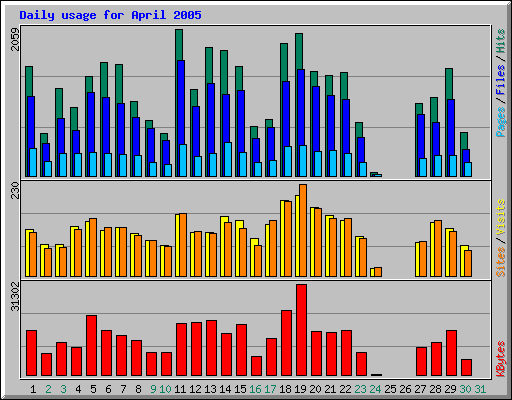Image resolution: width=512 pixels, height=400 pixels.
Task: Click day 9 on the x-axis
Action: (x=153, y=389)
